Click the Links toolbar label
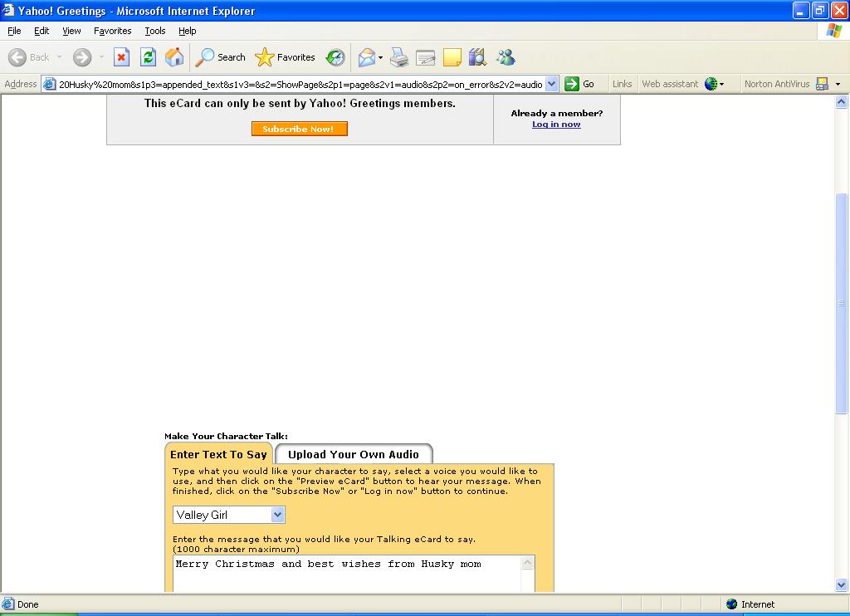 tap(622, 84)
